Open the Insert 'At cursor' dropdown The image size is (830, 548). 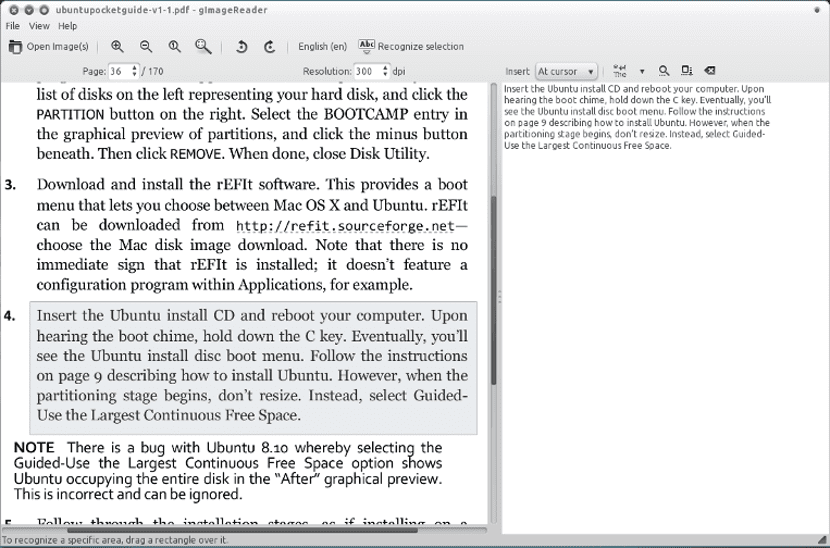pos(566,71)
